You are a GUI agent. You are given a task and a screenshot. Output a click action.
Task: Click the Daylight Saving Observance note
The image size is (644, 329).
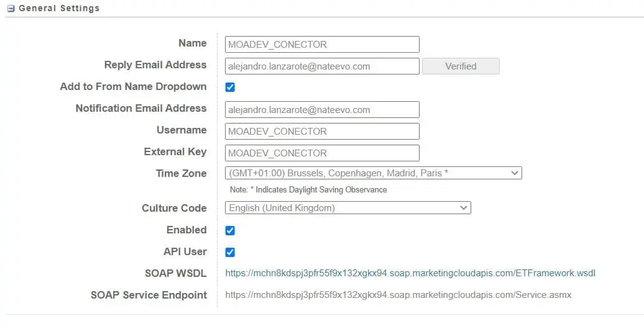tap(308, 189)
